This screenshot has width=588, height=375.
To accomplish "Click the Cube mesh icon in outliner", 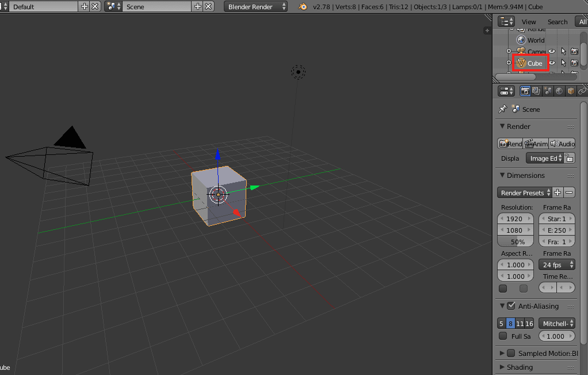I will (x=521, y=63).
